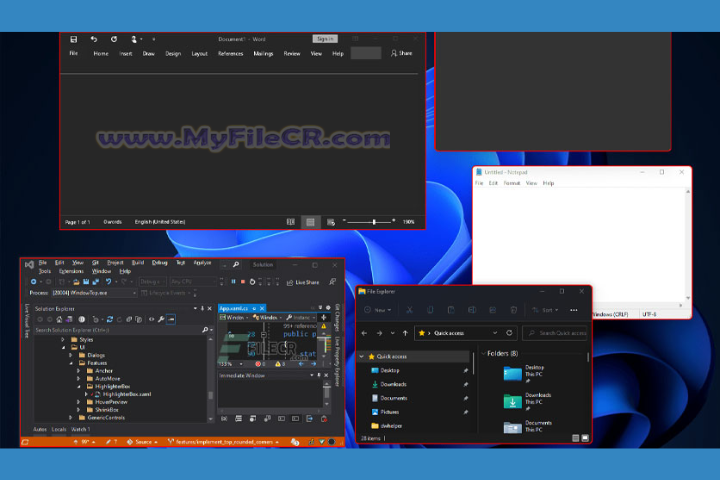Image resolution: width=720 pixels, height=480 pixels.
Task: Click the Search Quick access box
Action: [556, 333]
